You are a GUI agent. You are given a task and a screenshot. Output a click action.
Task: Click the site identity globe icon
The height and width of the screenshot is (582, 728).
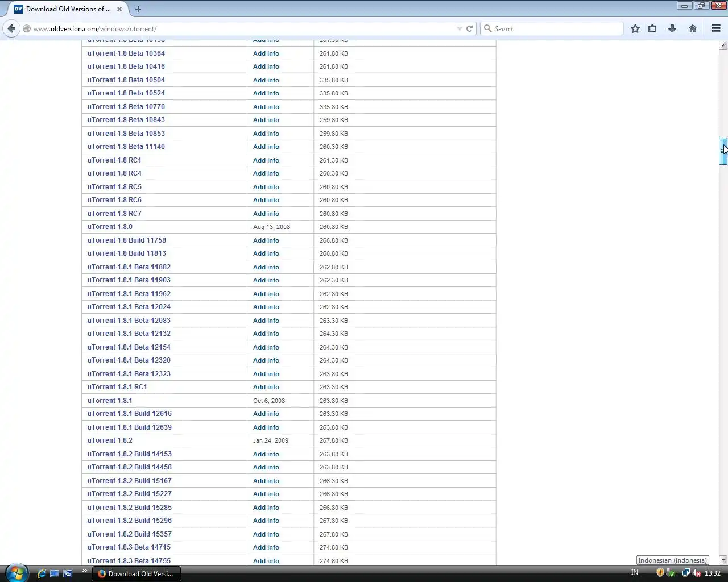pyautogui.click(x=26, y=28)
